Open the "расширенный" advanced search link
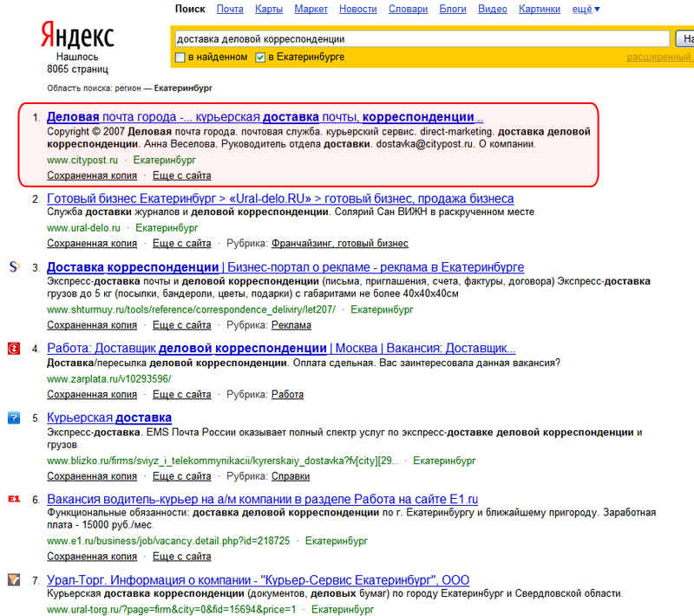 [658, 57]
